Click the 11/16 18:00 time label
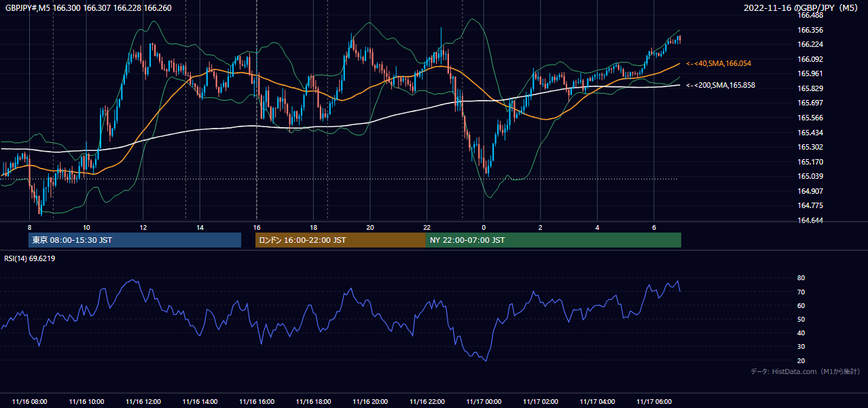The image size is (868, 408). coord(313,402)
